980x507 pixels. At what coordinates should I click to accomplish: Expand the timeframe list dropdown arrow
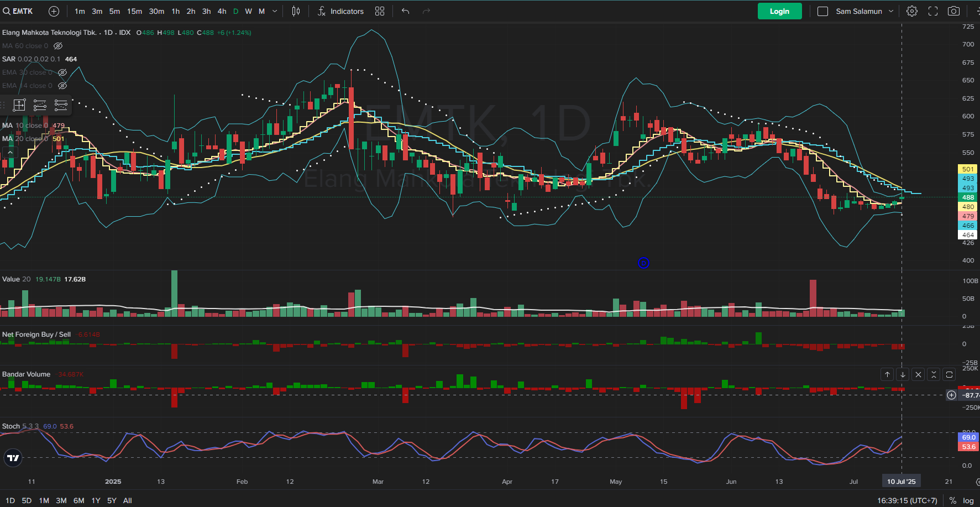[x=275, y=11]
